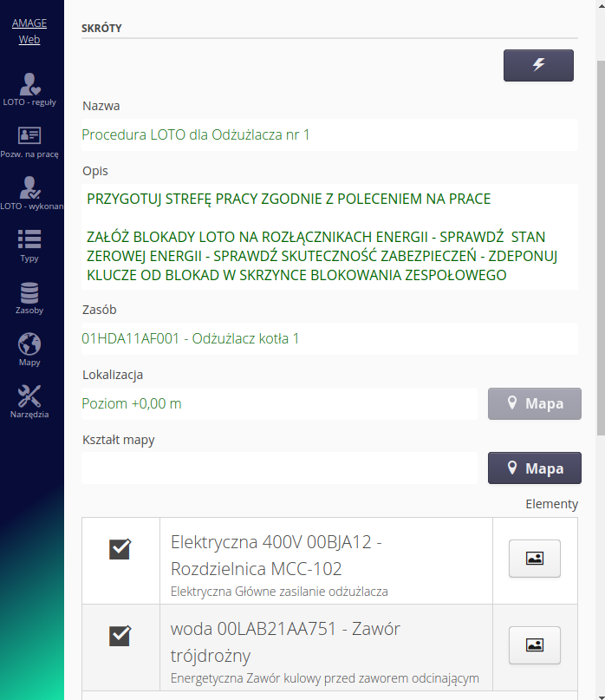Click the AMAGE Web link
The height and width of the screenshot is (700, 605).
(x=29, y=31)
